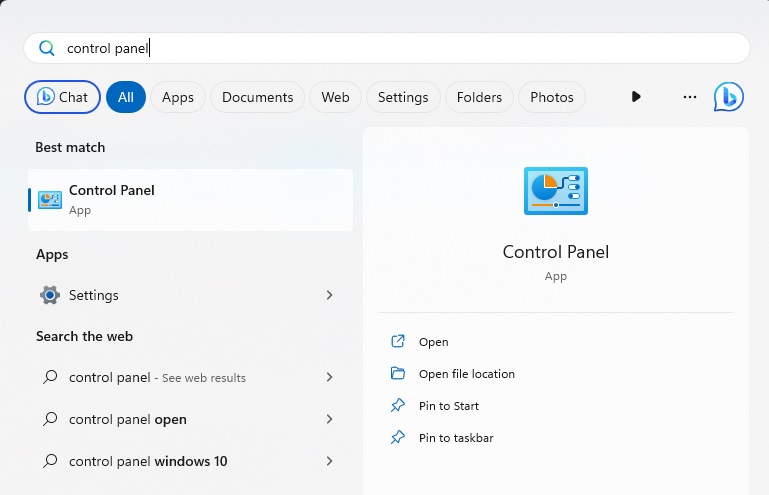This screenshot has height=495, width=769.
Task: Open Bing Chat via the top-right Bing icon
Action: (728, 97)
